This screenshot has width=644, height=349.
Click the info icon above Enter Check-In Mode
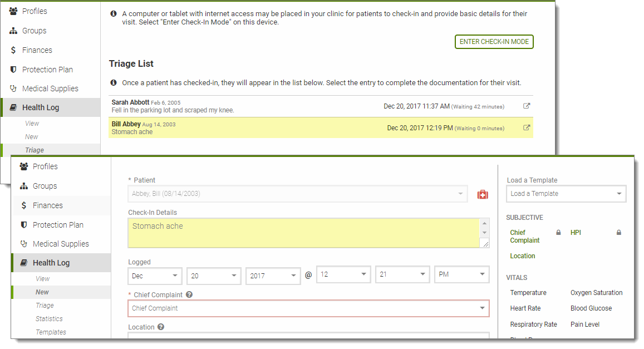[x=114, y=13]
